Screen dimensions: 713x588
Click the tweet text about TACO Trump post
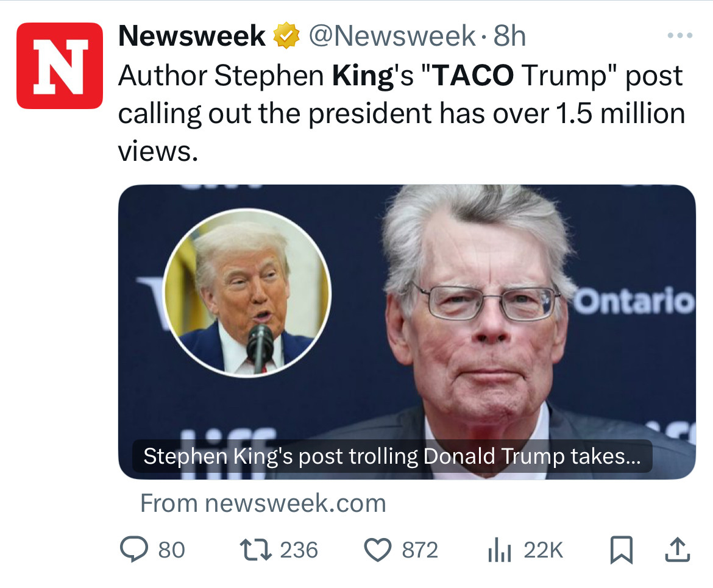(402, 113)
